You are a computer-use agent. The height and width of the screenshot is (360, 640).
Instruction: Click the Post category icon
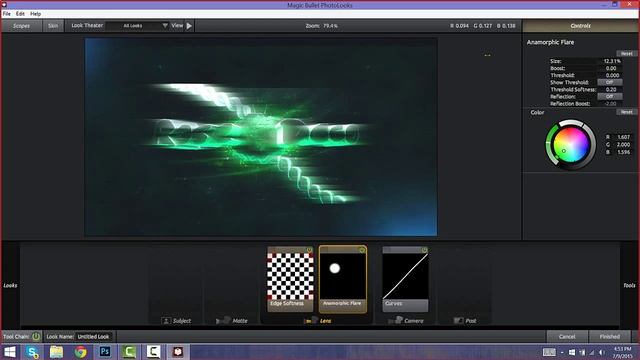(458, 321)
